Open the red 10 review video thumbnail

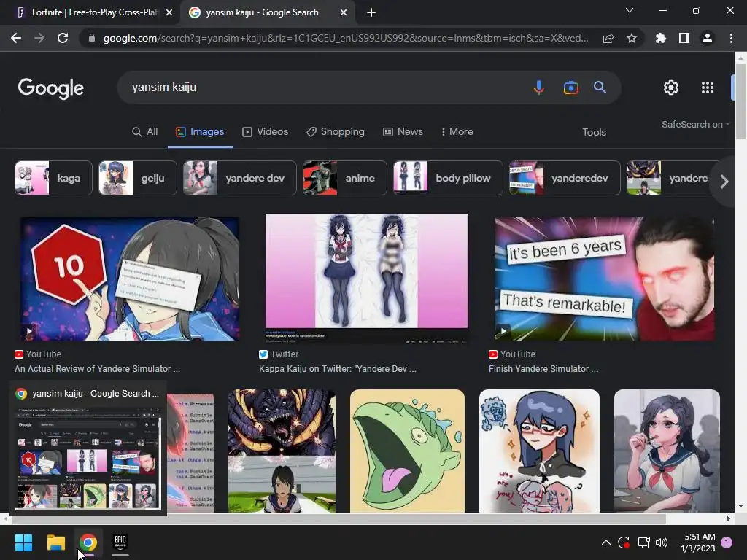pyautogui.click(x=130, y=279)
